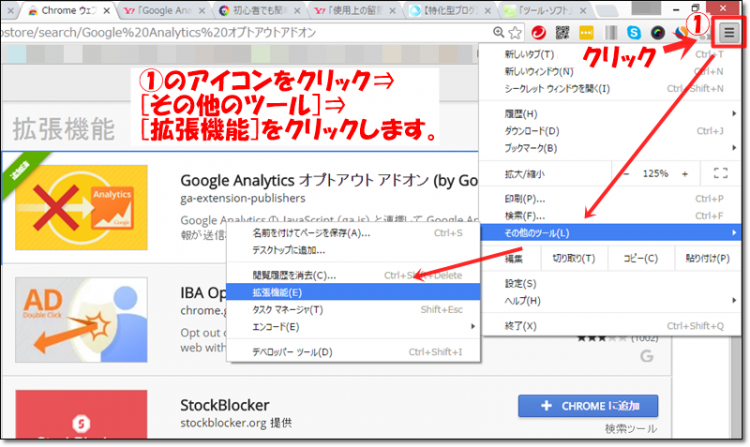
Task: Click stockblocker.org 提供 text
Action: coord(236,423)
